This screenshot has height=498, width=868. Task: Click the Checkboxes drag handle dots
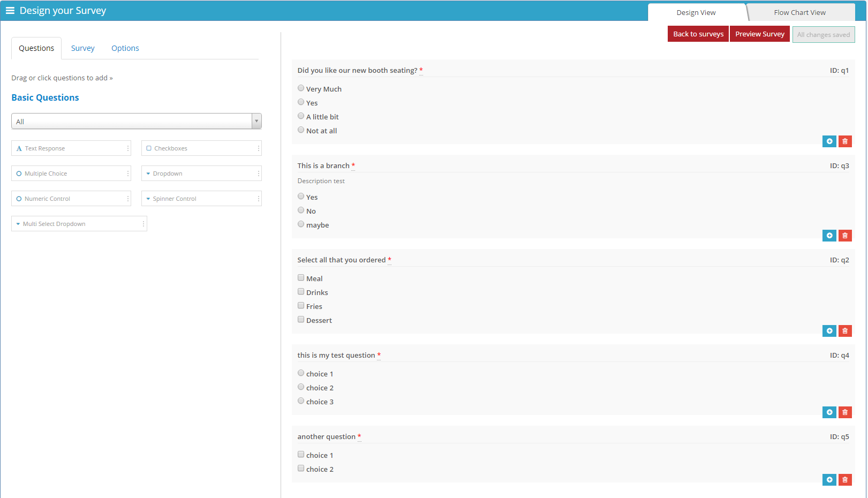(259, 148)
